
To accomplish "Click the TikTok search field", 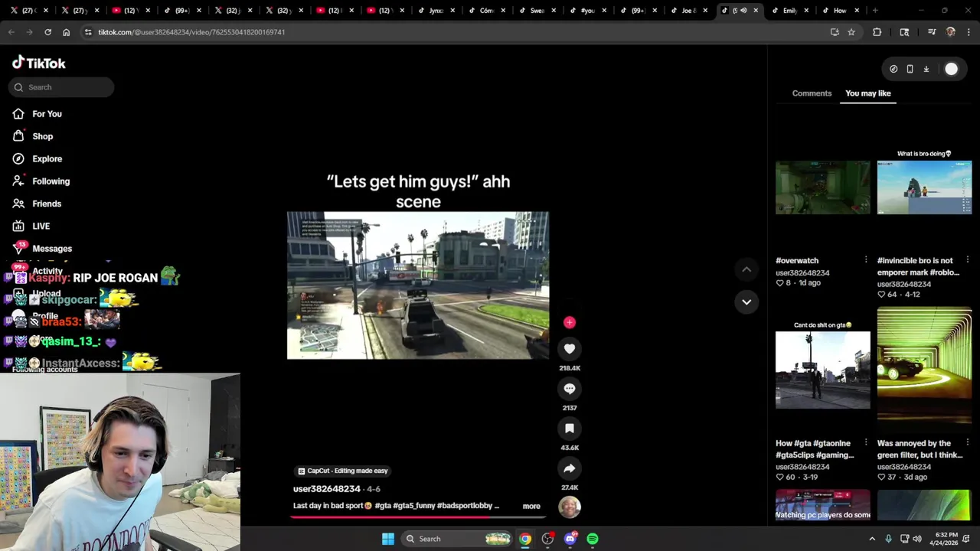I will pyautogui.click(x=61, y=87).
